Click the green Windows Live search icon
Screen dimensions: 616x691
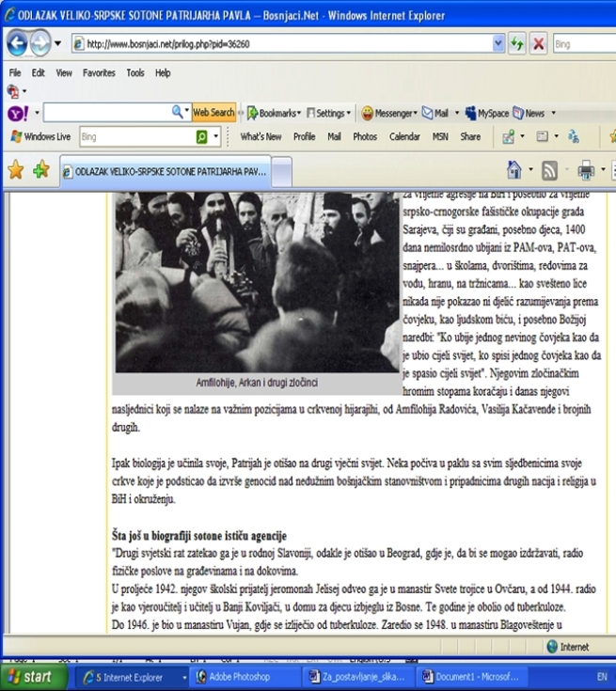tap(201, 137)
